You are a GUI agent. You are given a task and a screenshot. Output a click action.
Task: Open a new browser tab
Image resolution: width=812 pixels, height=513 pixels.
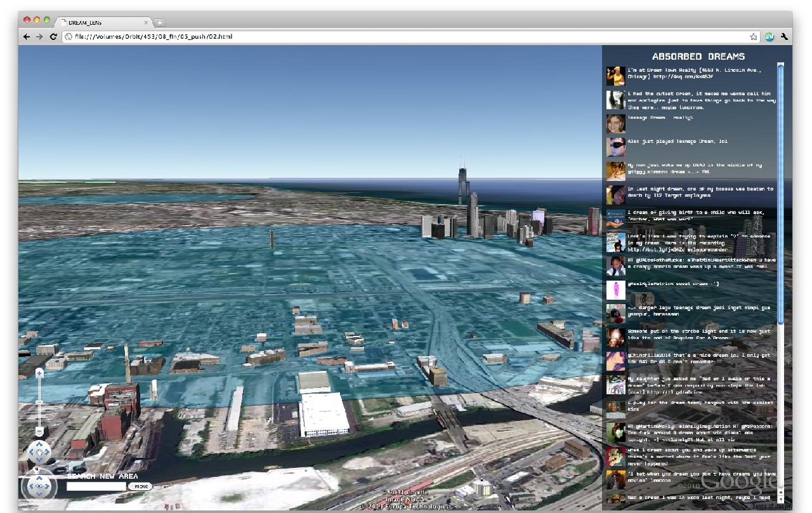click(x=160, y=23)
